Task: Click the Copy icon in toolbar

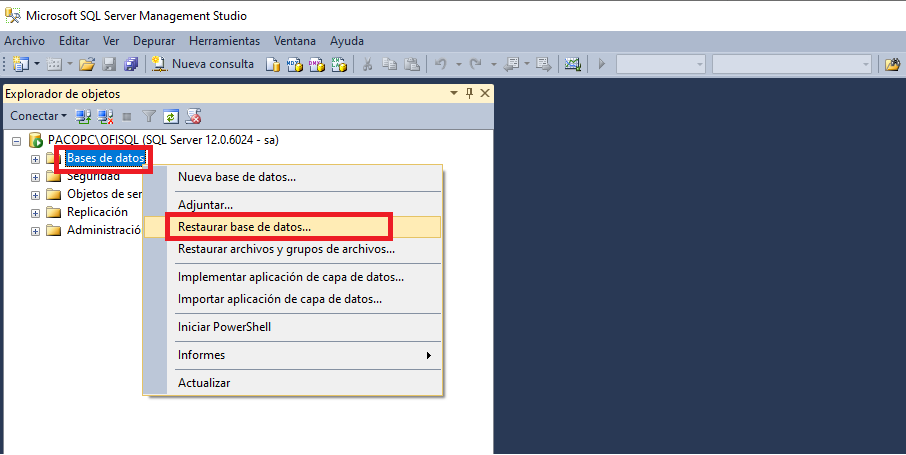Action: click(x=389, y=64)
